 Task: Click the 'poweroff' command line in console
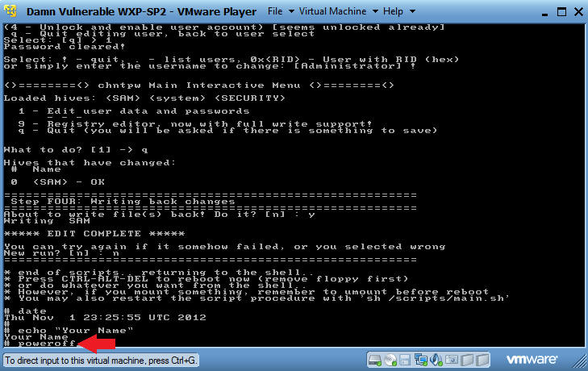(x=40, y=344)
